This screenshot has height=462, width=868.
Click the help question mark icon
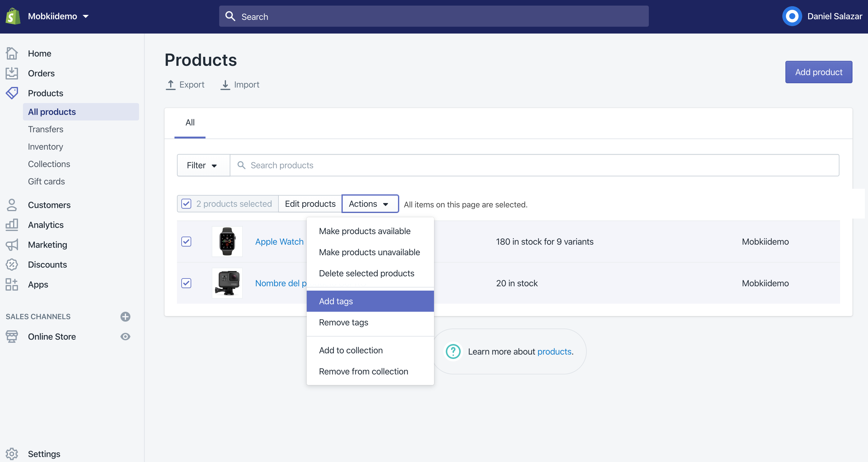pyautogui.click(x=453, y=351)
